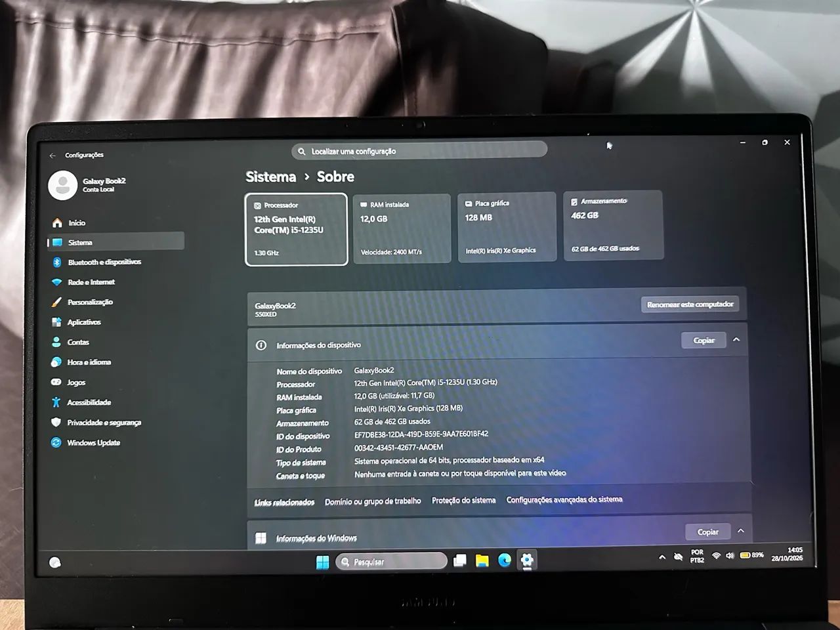The image size is (840, 630).
Task: Launch Microsoft Edge from the taskbar
Action: pyautogui.click(x=505, y=560)
